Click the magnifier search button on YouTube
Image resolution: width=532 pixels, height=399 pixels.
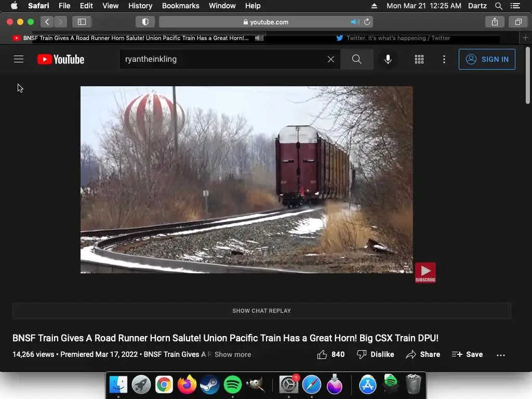(356, 59)
